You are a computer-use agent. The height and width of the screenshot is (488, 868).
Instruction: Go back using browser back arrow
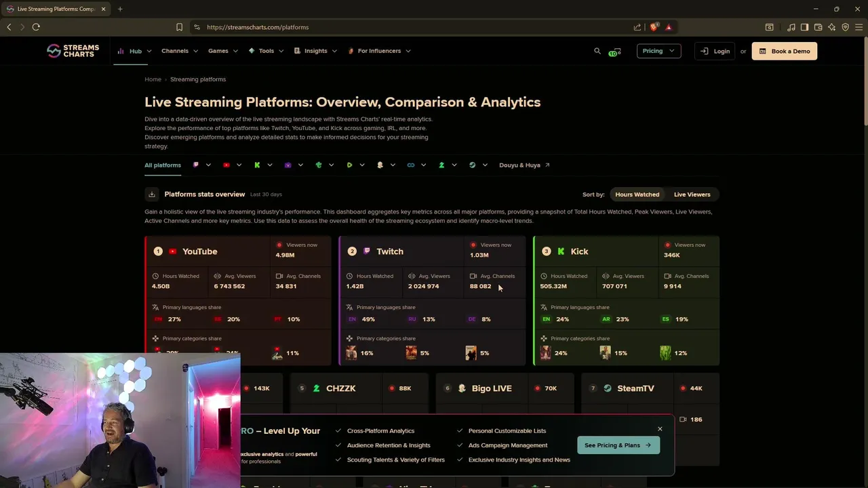click(x=9, y=27)
